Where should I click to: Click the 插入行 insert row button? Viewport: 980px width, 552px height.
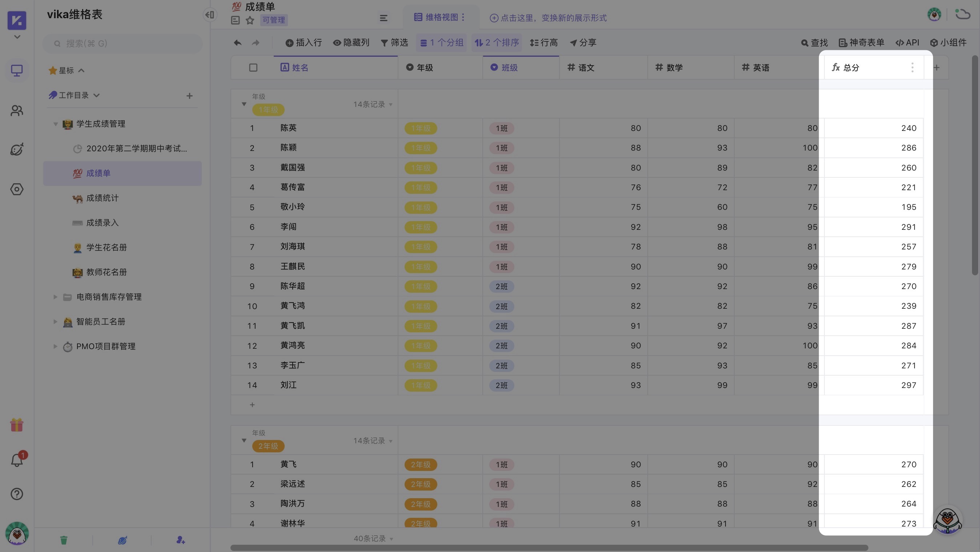pos(303,43)
